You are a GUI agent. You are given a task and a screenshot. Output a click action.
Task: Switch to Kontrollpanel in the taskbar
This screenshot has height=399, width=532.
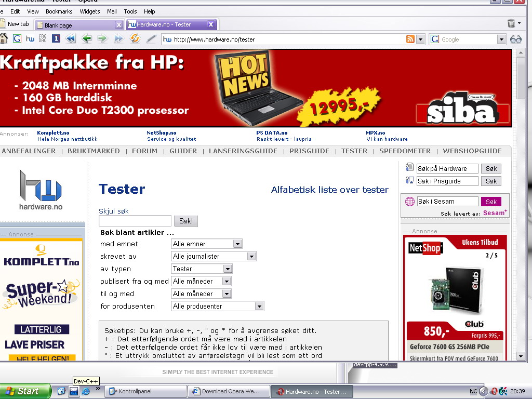(145, 391)
